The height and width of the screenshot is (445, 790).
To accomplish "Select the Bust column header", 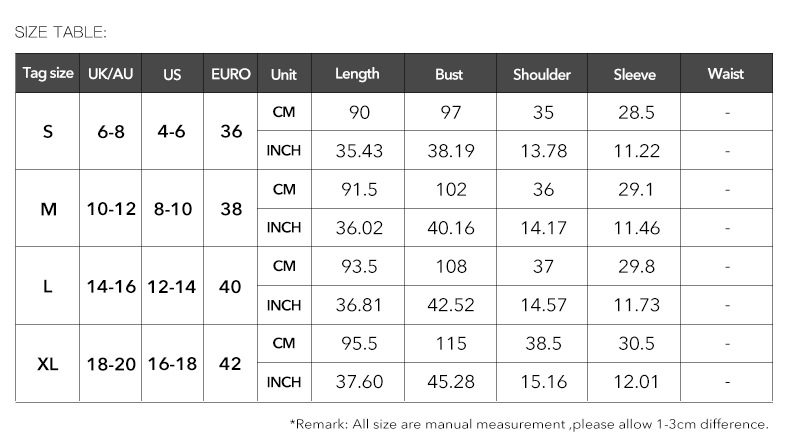I will [449, 74].
